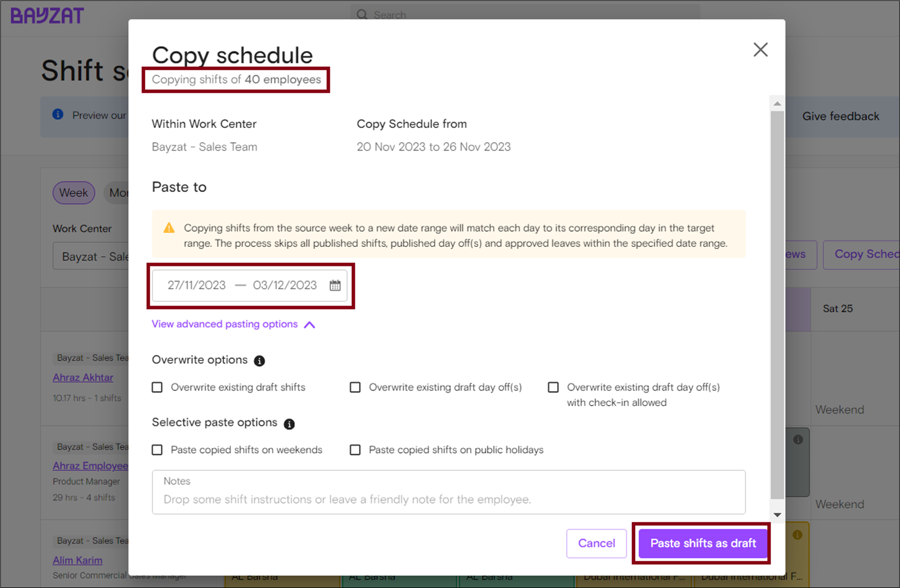
Task: Click the start date 27/11/2023 field
Action: 196,285
